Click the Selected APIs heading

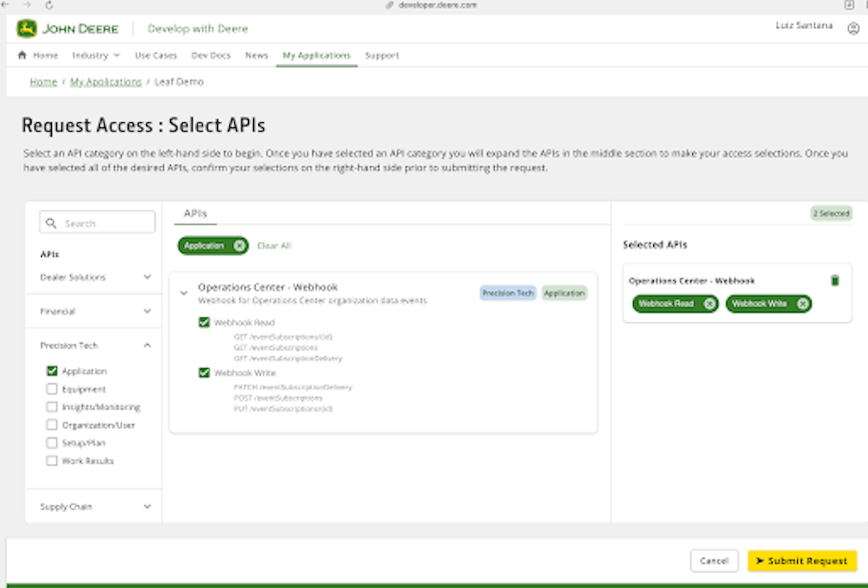coord(655,245)
